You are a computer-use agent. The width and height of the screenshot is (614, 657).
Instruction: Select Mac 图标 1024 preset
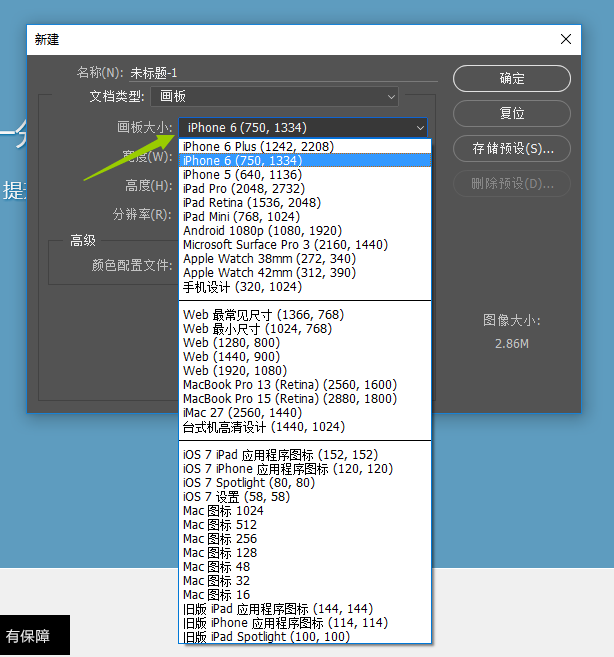305,511
